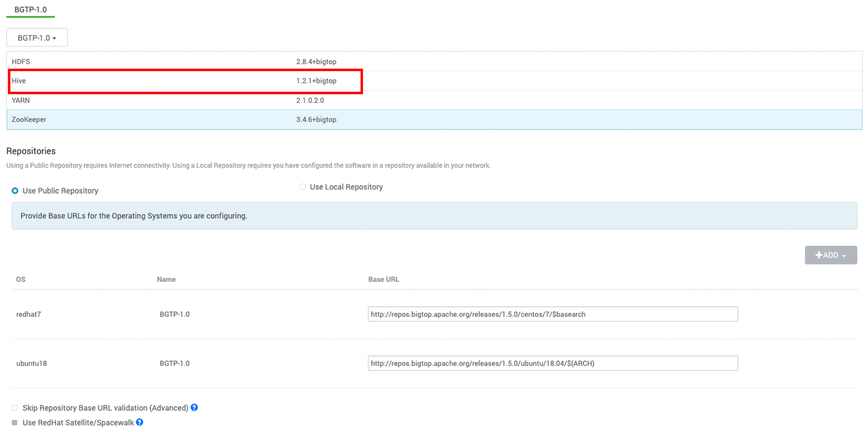Enable Skip Repository Base URL validation checkbox

click(15, 408)
